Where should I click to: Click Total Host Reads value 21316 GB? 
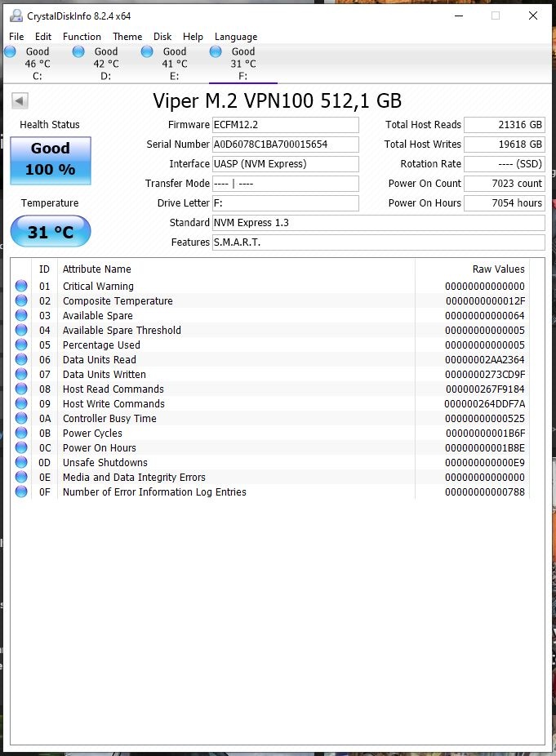[505, 125]
